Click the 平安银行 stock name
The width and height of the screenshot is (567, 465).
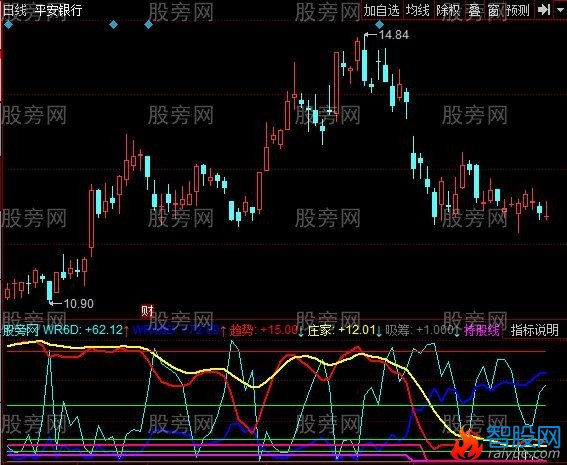pos(58,10)
